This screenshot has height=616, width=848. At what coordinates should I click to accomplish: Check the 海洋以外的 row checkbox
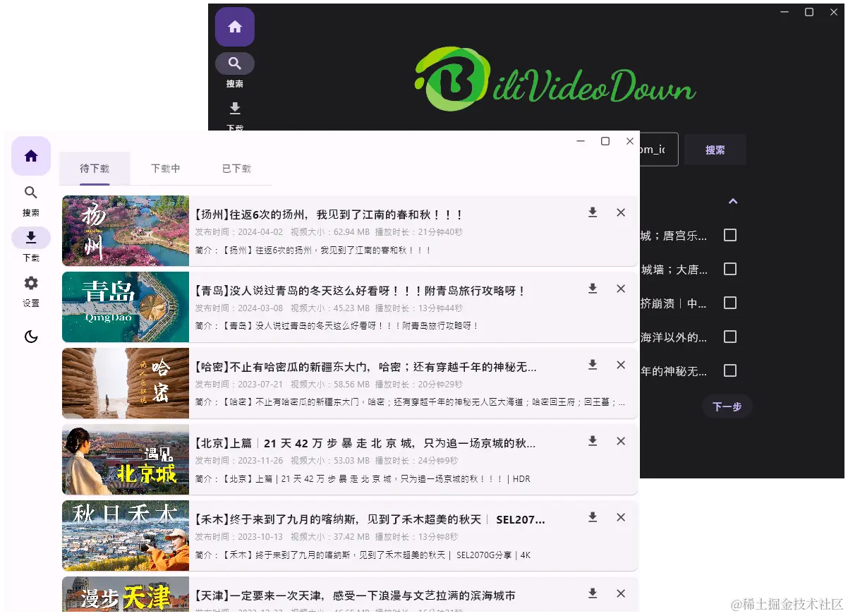point(730,337)
